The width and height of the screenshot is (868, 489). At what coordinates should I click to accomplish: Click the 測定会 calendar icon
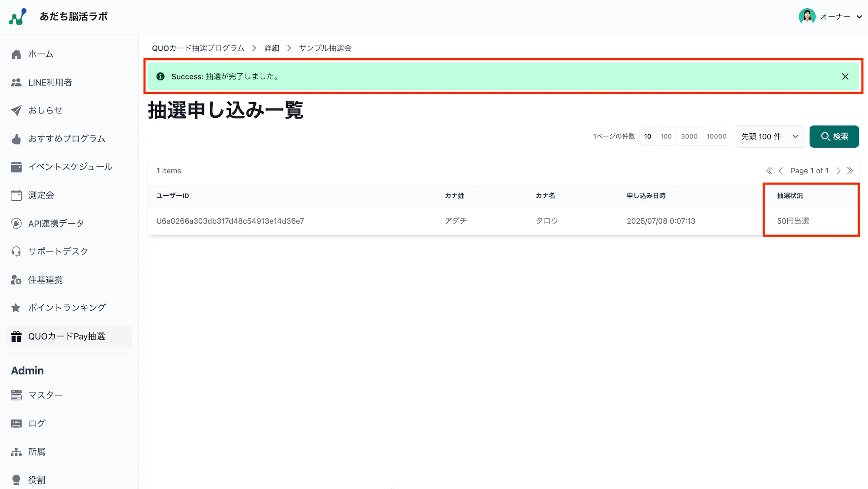[16, 195]
